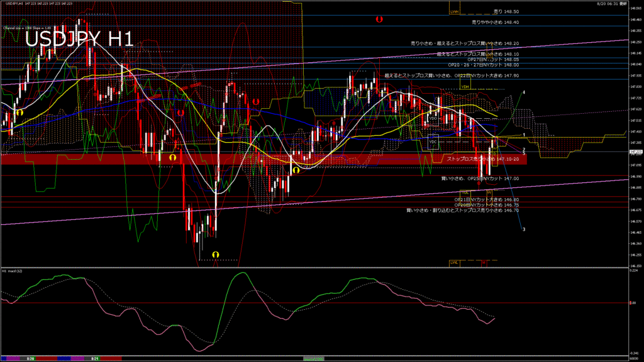Click the current price tag 147.223 on the axis

coord(635,152)
